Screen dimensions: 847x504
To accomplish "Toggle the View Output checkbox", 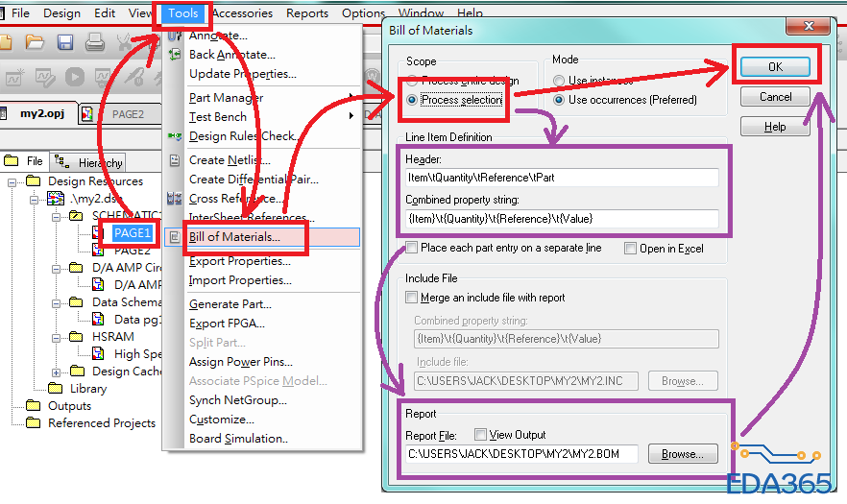I will pyautogui.click(x=480, y=434).
